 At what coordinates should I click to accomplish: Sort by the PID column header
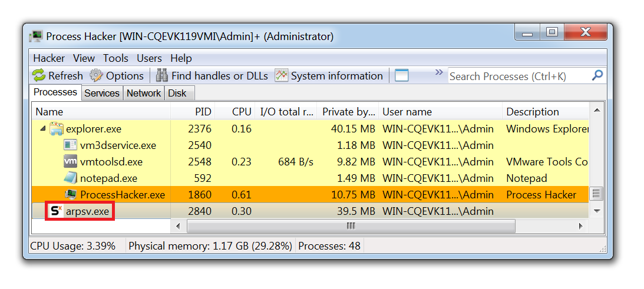203,111
